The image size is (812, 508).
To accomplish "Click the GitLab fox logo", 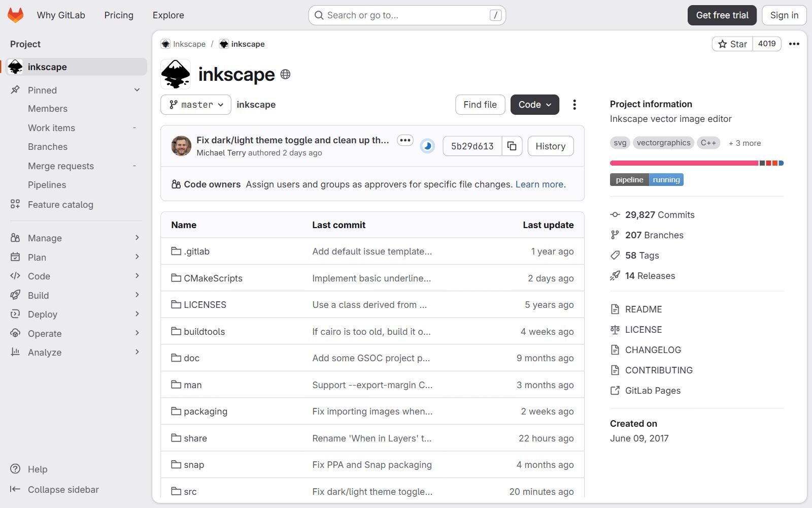I will 16,15.
